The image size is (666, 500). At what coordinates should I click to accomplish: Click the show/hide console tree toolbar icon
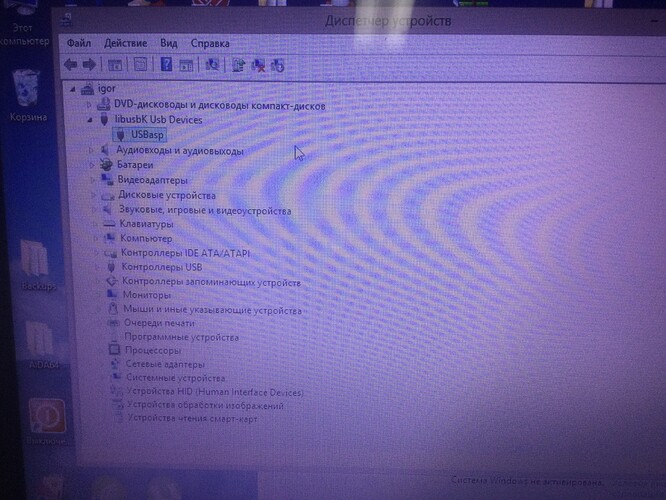point(115,65)
